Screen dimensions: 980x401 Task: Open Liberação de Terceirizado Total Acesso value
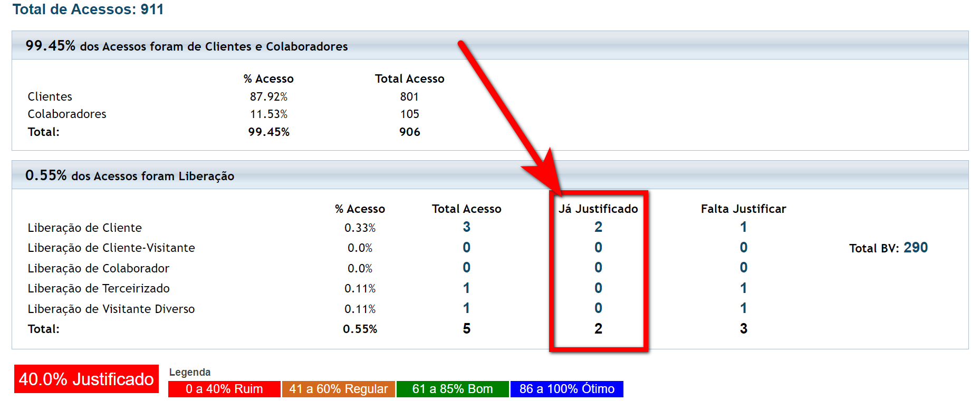(466, 288)
